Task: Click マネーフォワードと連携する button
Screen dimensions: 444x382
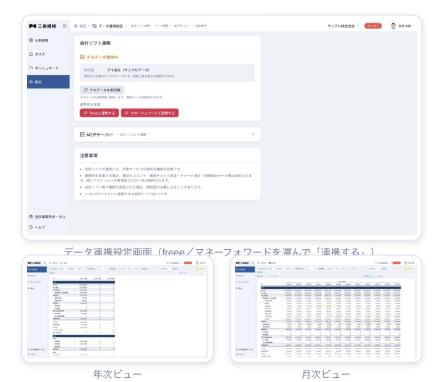Action: click(150, 113)
